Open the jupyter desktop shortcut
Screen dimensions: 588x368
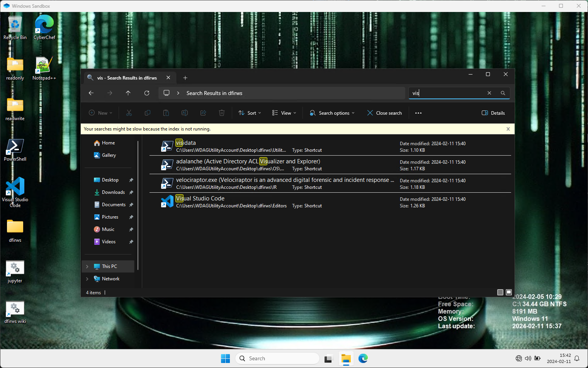point(15,271)
